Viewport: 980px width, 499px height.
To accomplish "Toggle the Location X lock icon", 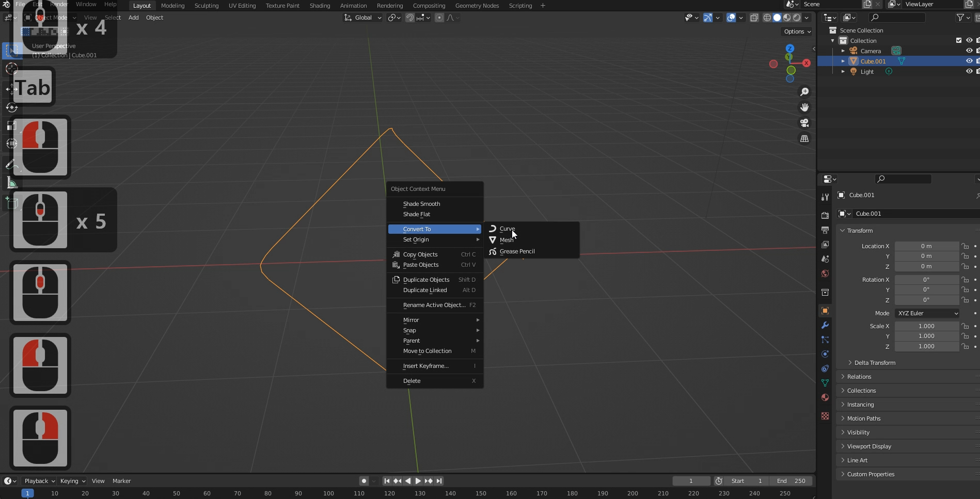I will click(x=965, y=246).
